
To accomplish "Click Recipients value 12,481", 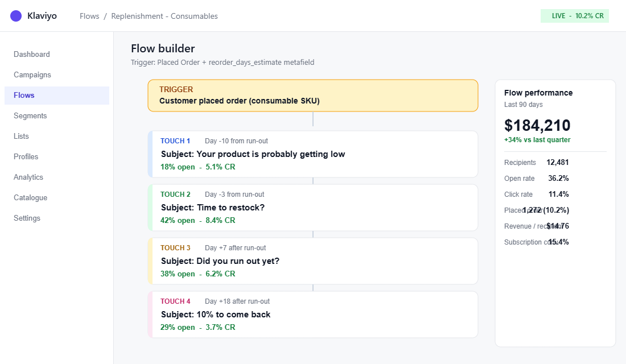I will click(557, 163).
